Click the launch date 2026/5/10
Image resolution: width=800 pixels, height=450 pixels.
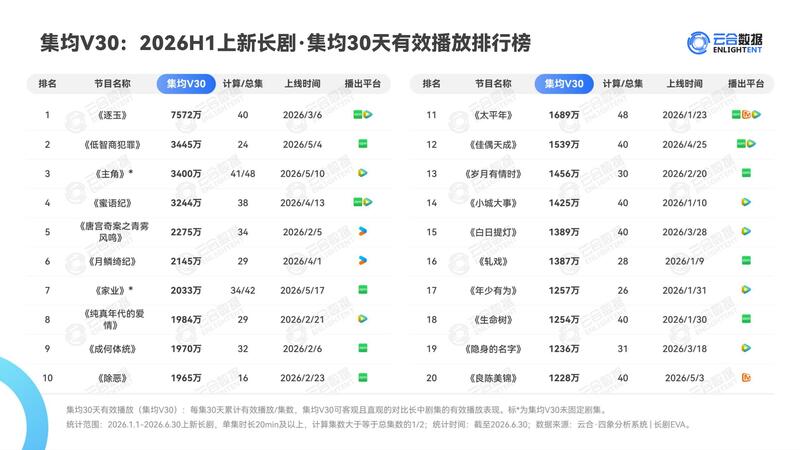303,173
